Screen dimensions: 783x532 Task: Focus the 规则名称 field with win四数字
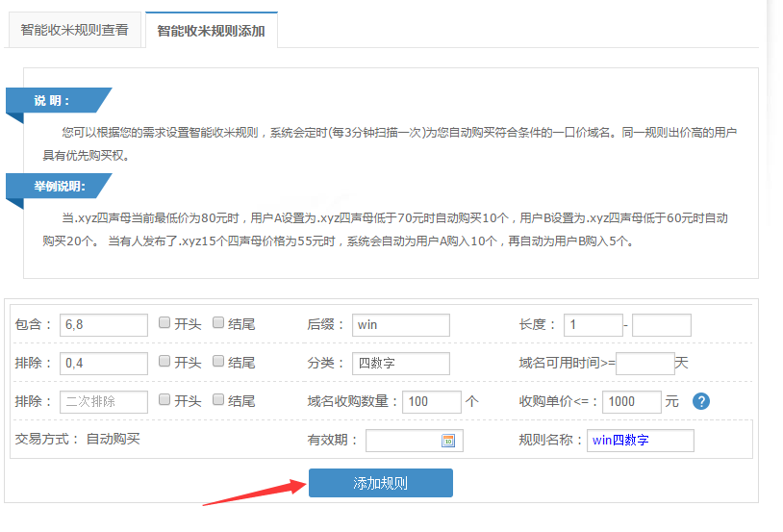coord(640,441)
